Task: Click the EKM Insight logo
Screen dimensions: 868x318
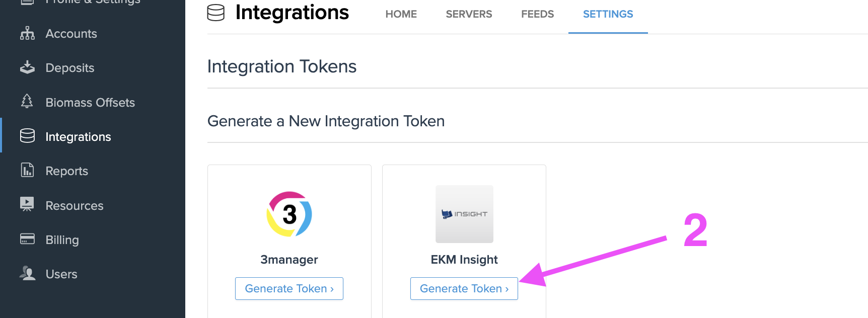Action: 464,214
